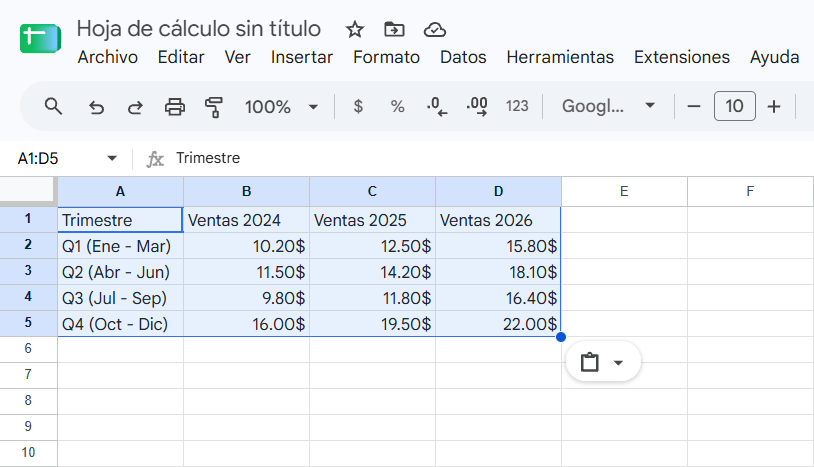Select the paint format roller tool
Screen dimensions: 814x467
[x=213, y=107]
